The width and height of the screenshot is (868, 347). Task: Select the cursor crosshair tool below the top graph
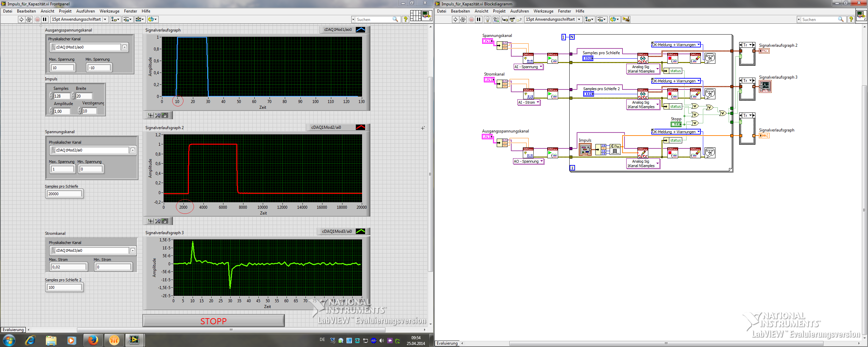pos(151,116)
